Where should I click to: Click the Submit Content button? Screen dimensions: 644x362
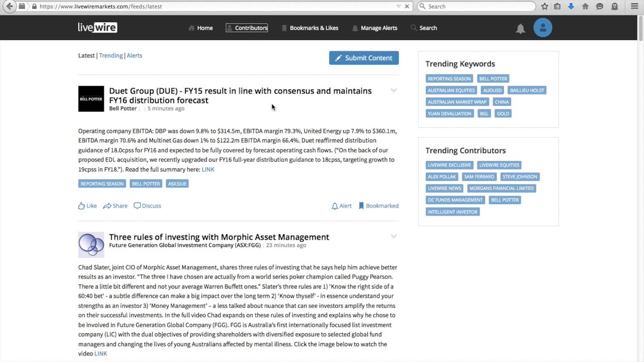click(364, 58)
